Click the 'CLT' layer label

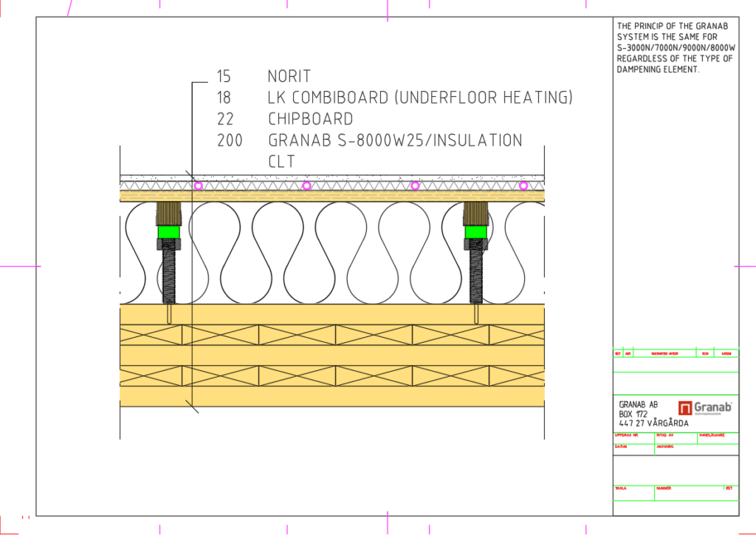click(x=281, y=162)
